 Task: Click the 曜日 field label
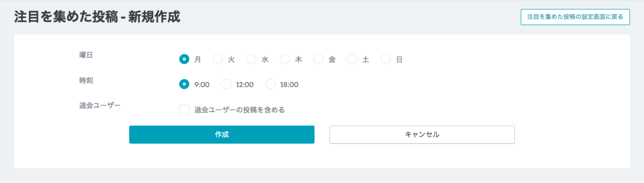point(86,55)
